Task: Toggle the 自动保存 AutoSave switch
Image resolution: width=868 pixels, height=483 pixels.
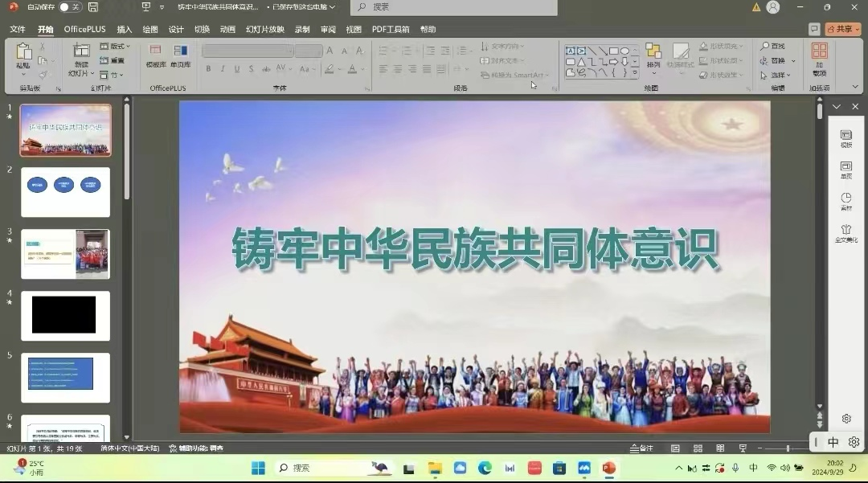Action: (x=70, y=7)
